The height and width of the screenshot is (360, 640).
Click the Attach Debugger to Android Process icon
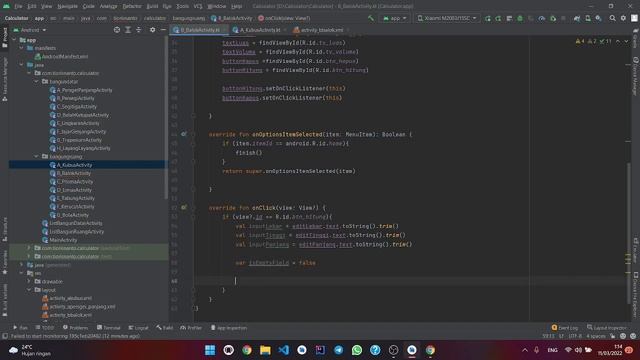(553, 18)
